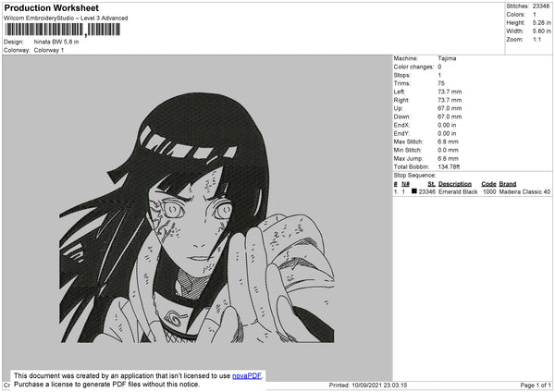Click the 'Purchase a license' notice line

[x=106, y=385]
